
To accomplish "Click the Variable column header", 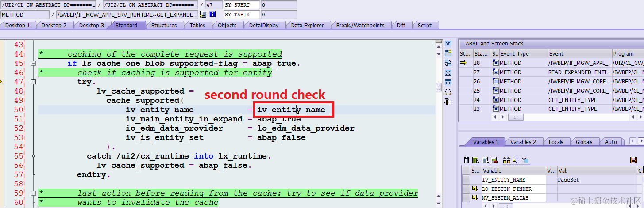I will (x=513, y=170).
